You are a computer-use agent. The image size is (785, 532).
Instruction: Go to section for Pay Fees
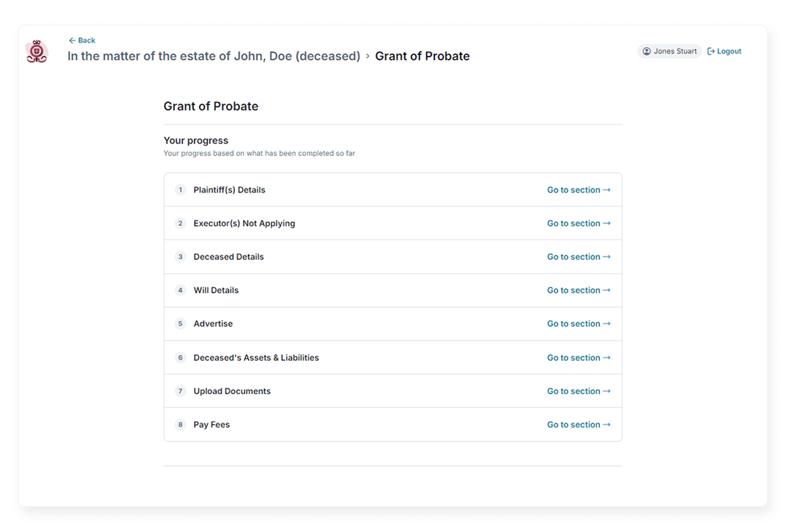pos(579,425)
